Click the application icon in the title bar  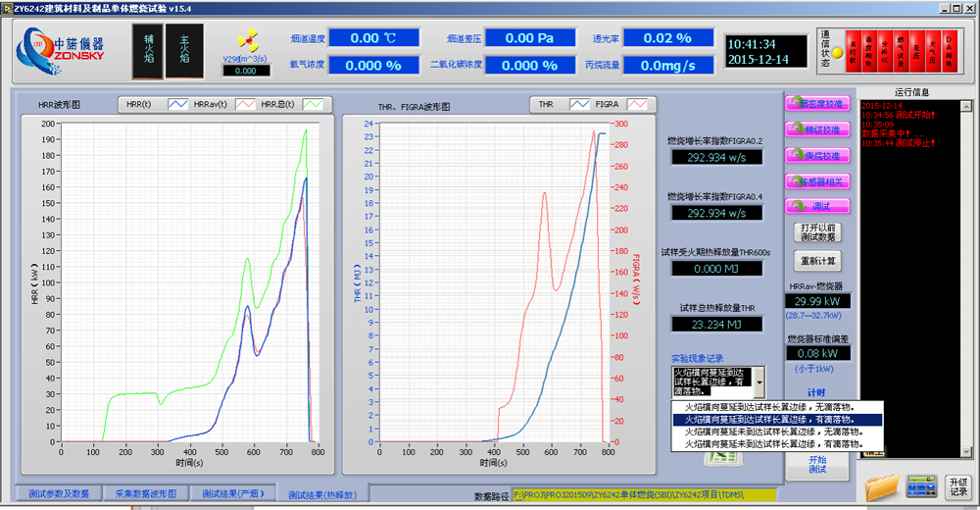click(x=7, y=8)
